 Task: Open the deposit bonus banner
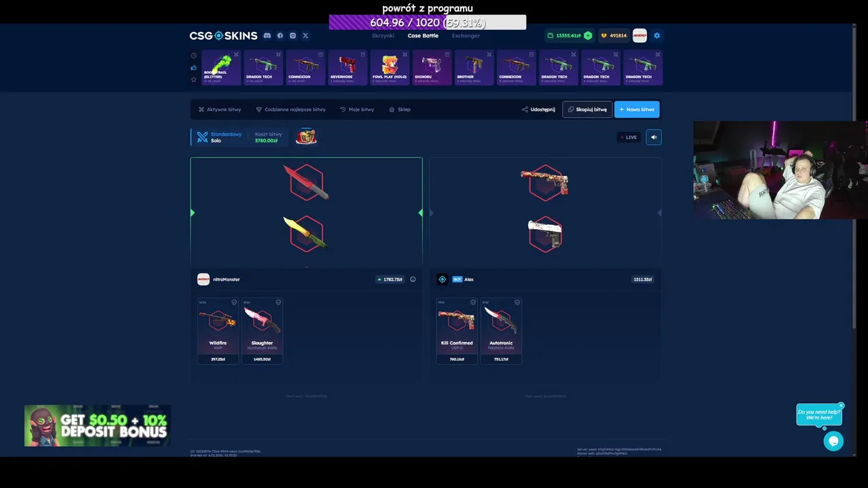point(97,426)
